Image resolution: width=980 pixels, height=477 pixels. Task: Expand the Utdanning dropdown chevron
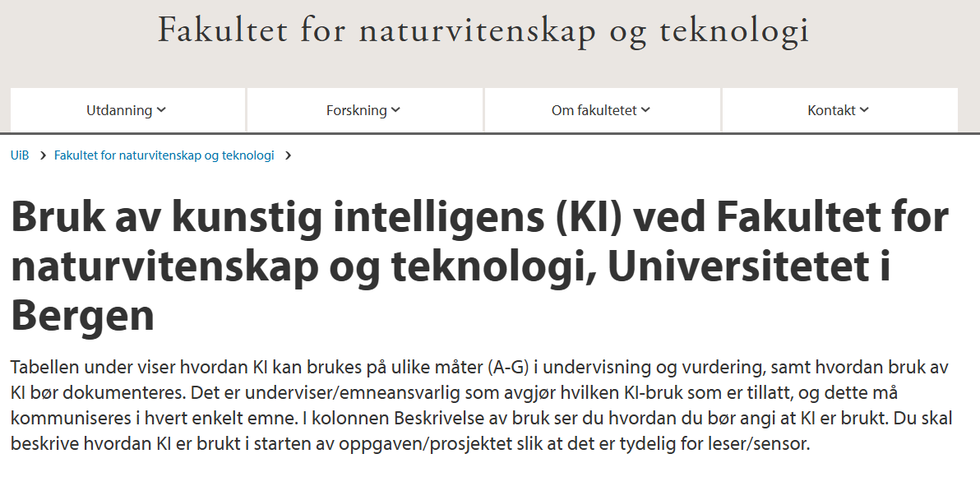coord(161,110)
